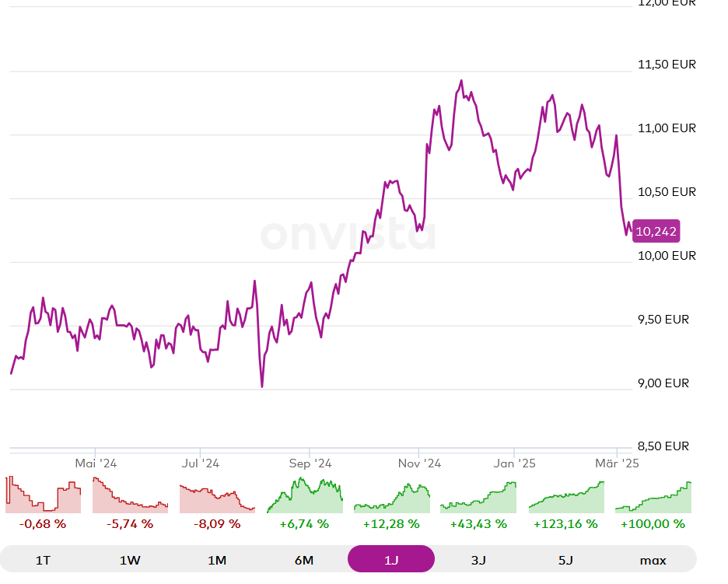Show the max time range
The width and height of the screenshot is (728, 584).
pos(653,560)
